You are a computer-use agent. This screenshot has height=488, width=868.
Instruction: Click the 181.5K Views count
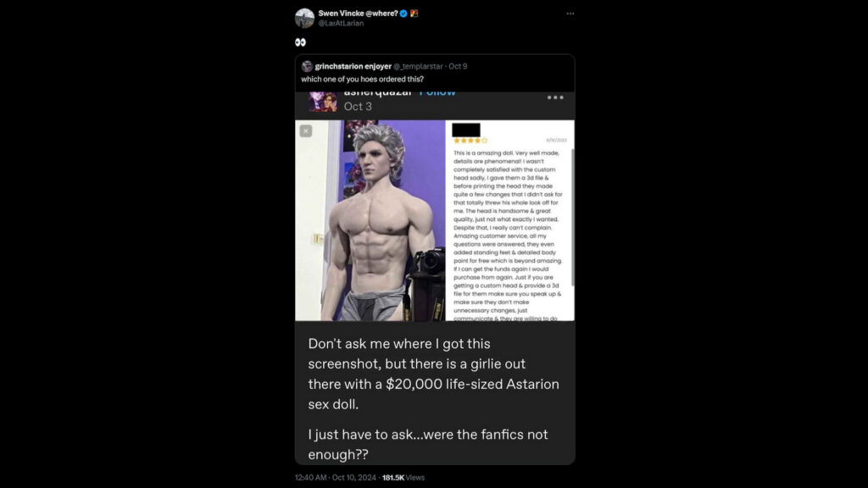click(403, 478)
